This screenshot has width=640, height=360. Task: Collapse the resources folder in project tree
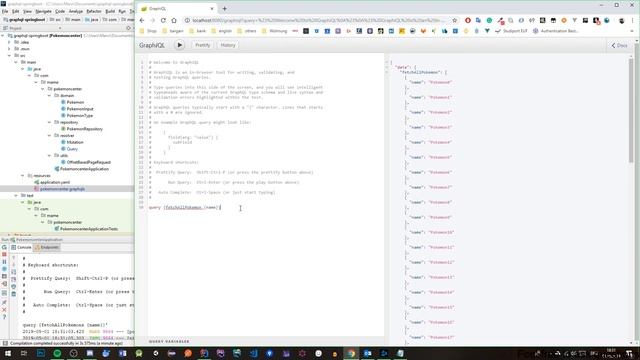pyautogui.click(x=23, y=176)
